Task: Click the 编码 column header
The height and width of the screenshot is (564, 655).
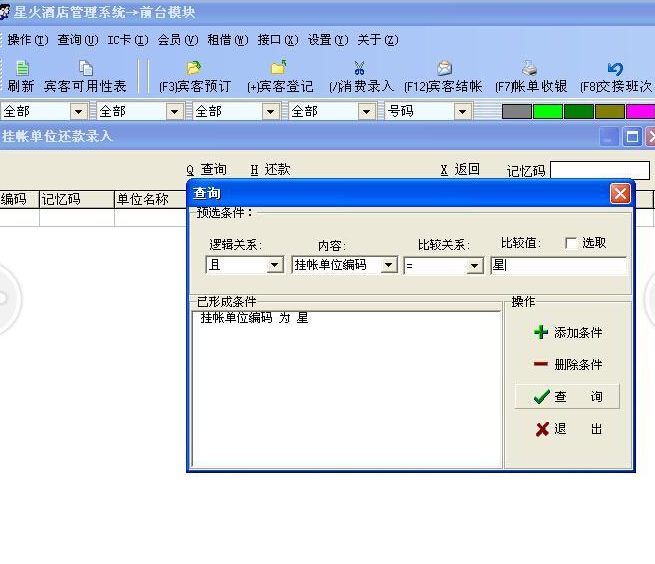Action: click(19, 199)
